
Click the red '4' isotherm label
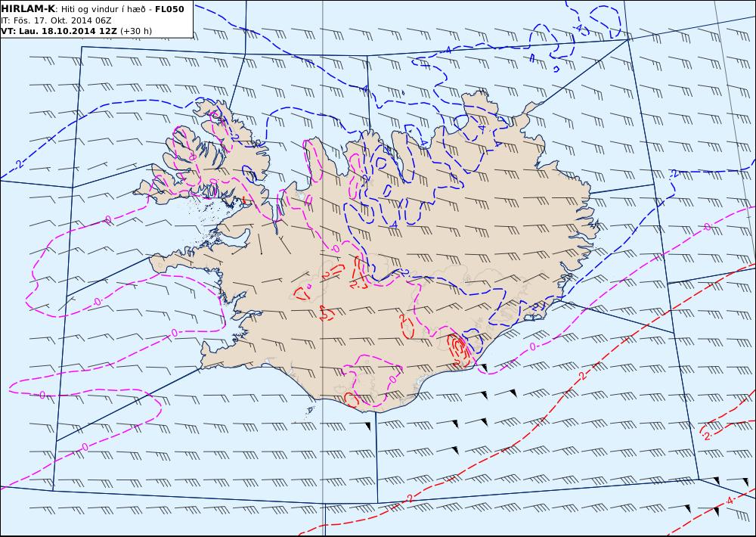730,500
